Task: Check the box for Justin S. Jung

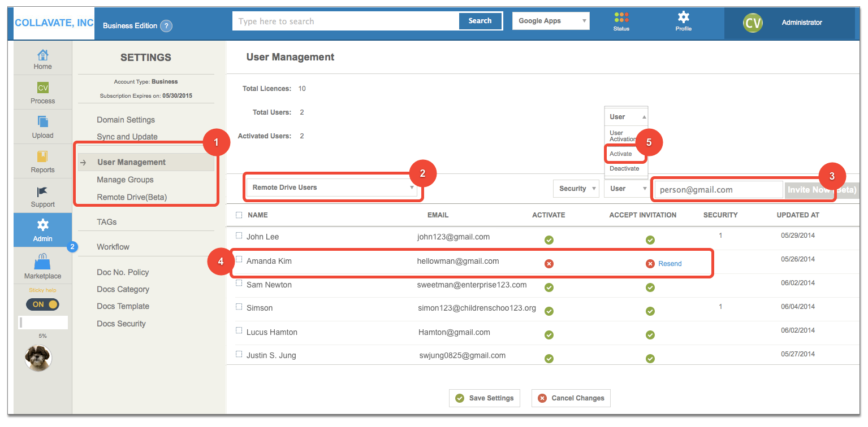Action: point(239,354)
